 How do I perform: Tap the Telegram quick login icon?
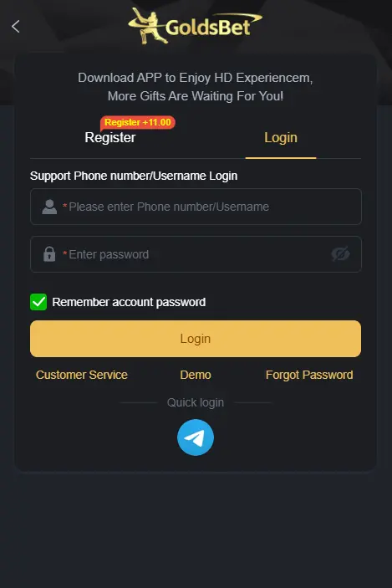point(196,437)
